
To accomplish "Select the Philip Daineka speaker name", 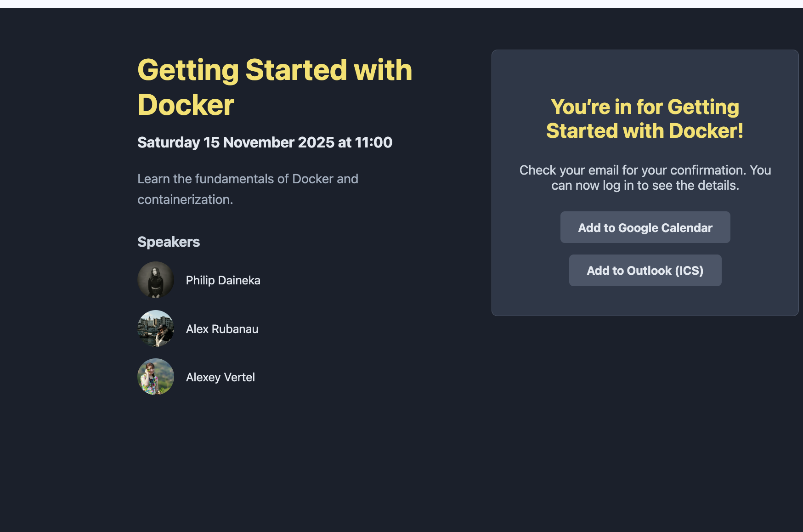I will 223,280.
